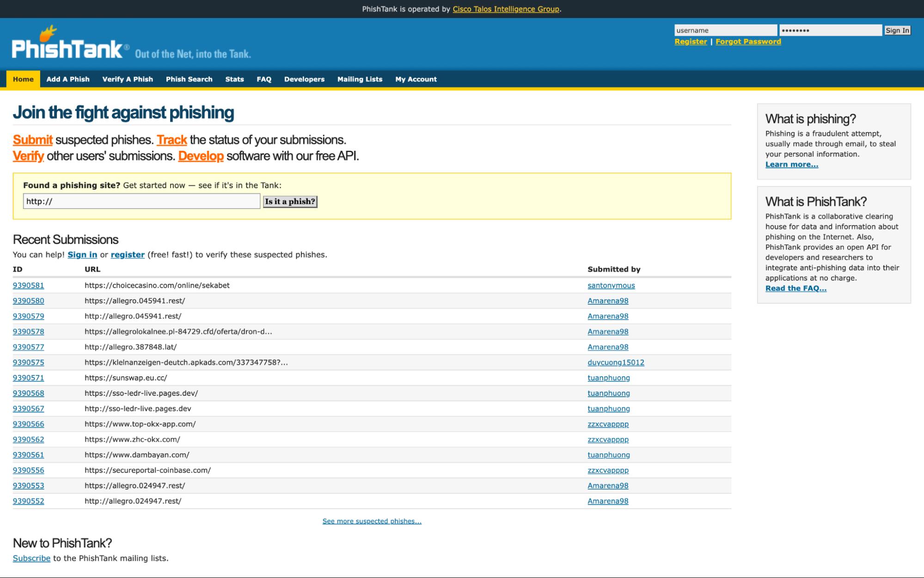Click Subscribe to PhishTank mailing lists
924x578 pixels.
pos(31,558)
